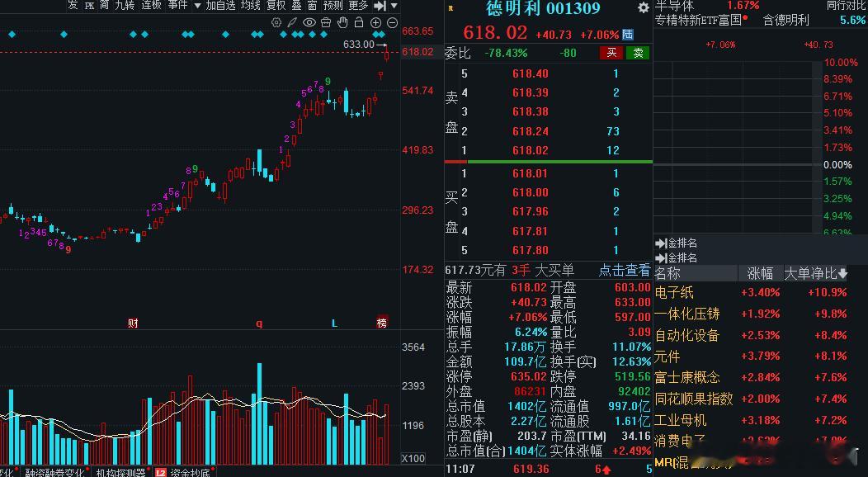
Task: Click the red 买 buy button
Action: click(x=611, y=53)
